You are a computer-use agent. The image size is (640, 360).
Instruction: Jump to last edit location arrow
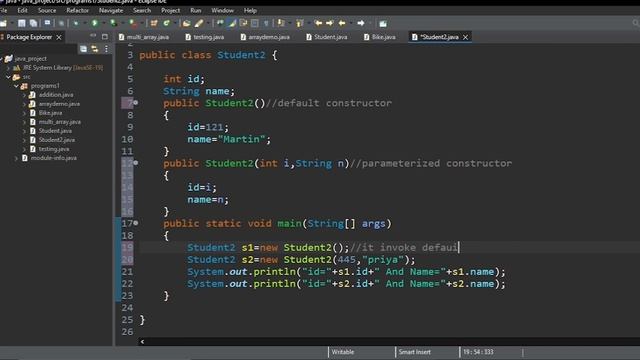pyautogui.click(x=318, y=23)
